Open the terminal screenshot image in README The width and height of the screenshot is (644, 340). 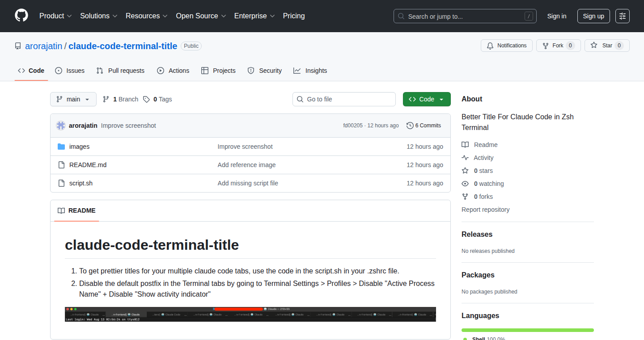(250, 314)
